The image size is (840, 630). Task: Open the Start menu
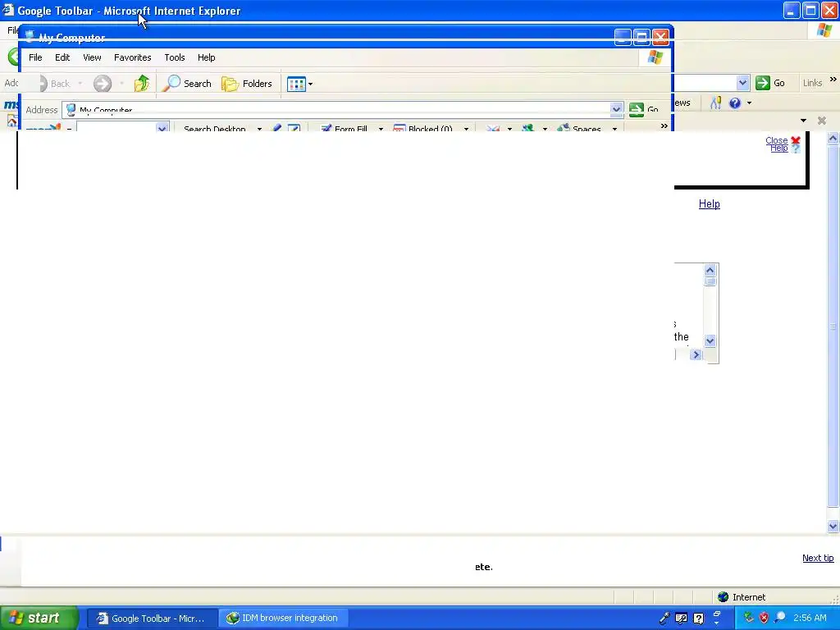point(39,619)
